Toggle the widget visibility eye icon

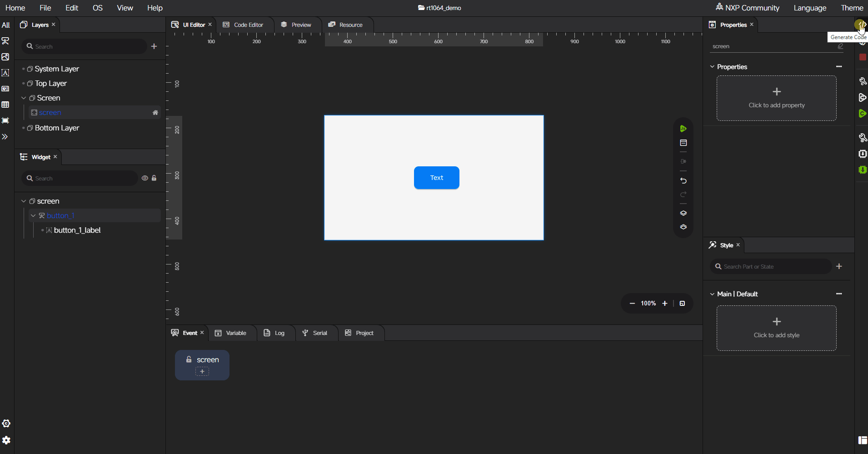click(x=145, y=178)
